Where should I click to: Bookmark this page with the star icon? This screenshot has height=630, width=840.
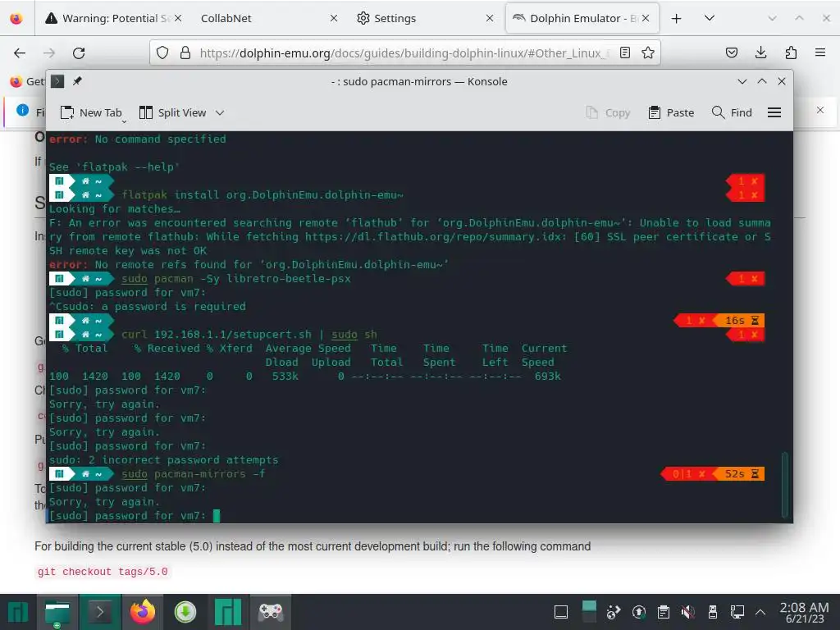(x=648, y=52)
